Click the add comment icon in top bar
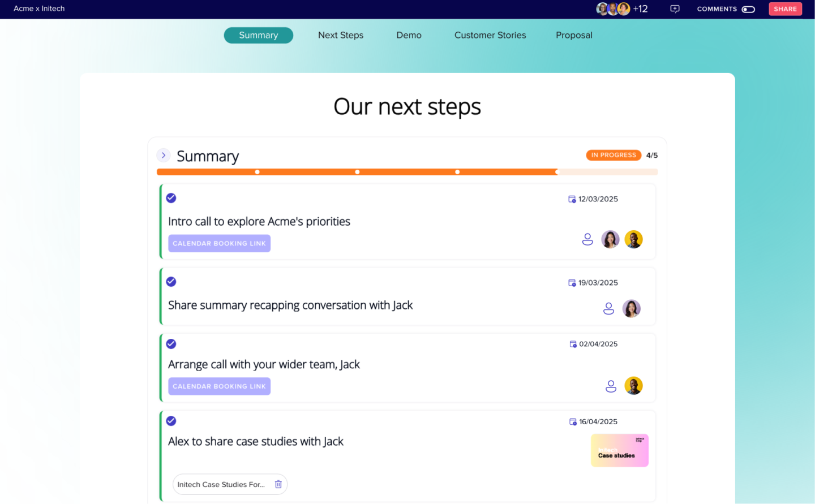Image resolution: width=815 pixels, height=504 pixels. [675, 9]
